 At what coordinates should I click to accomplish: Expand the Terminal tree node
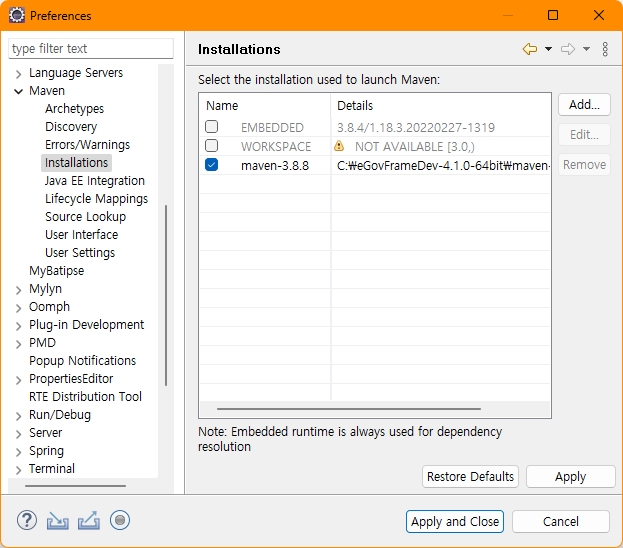[18, 470]
